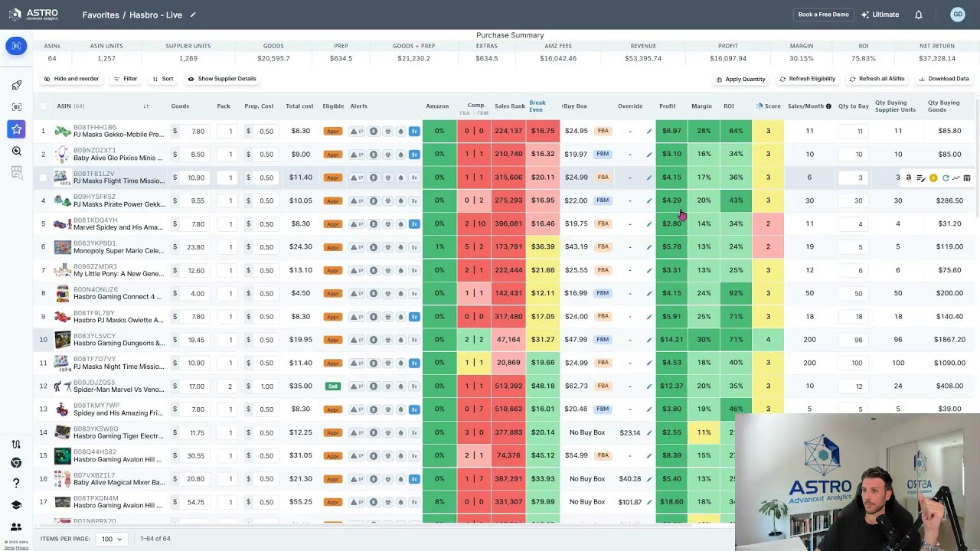Click notes edit icon in row 3 hover toolbar
980x551 pixels.
[x=921, y=178]
